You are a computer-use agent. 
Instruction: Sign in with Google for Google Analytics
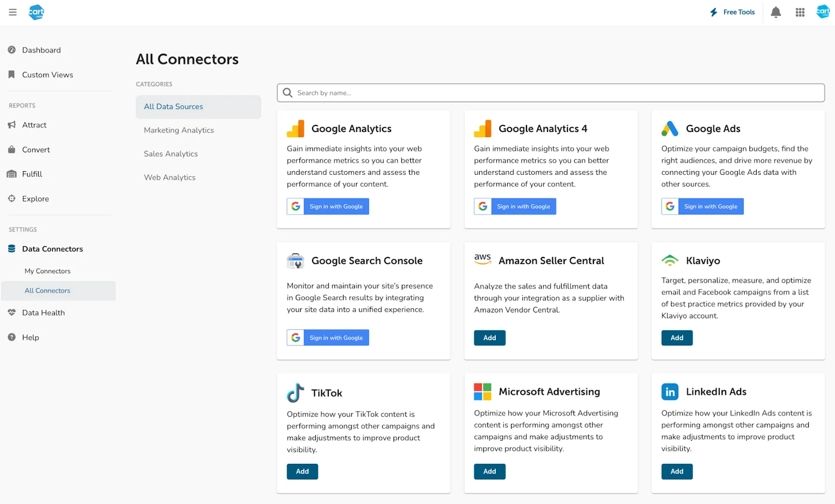pyautogui.click(x=328, y=207)
